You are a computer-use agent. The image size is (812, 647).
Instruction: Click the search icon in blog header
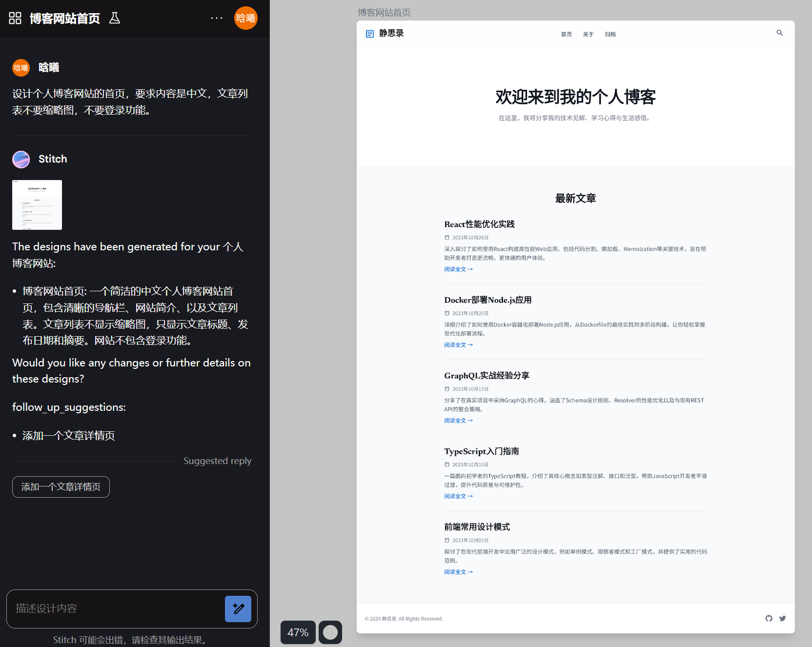tap(779, 33)
